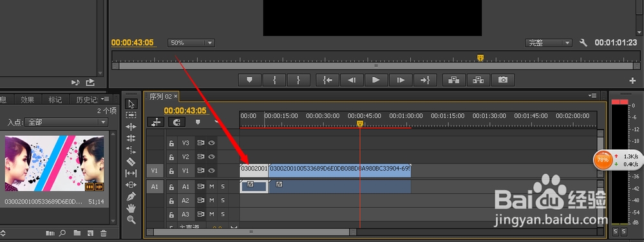Select the Zoom magnifier tool

131,219
